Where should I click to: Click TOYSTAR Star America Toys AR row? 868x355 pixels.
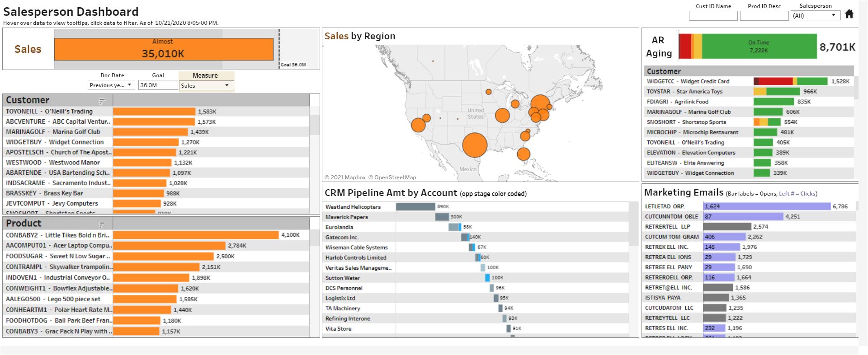tap(748, 92)
